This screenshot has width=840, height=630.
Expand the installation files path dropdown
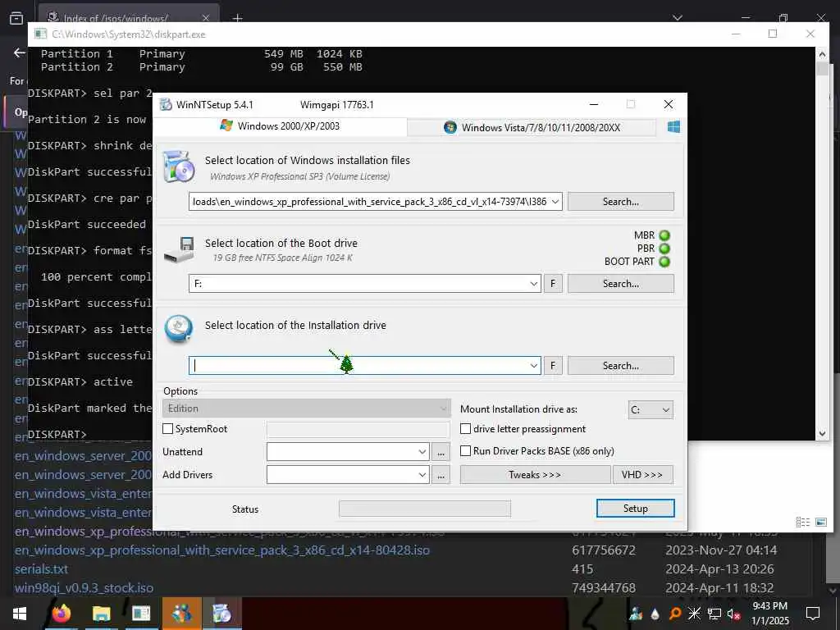[555, 202]
